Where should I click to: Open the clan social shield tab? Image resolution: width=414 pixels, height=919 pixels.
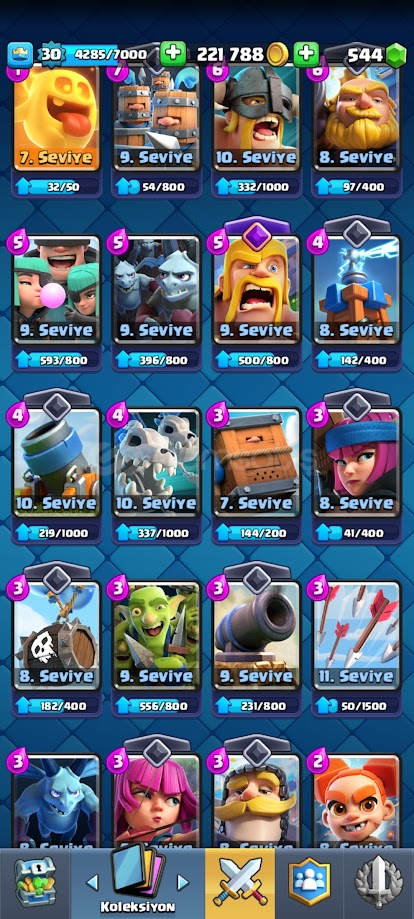[310, 883]
